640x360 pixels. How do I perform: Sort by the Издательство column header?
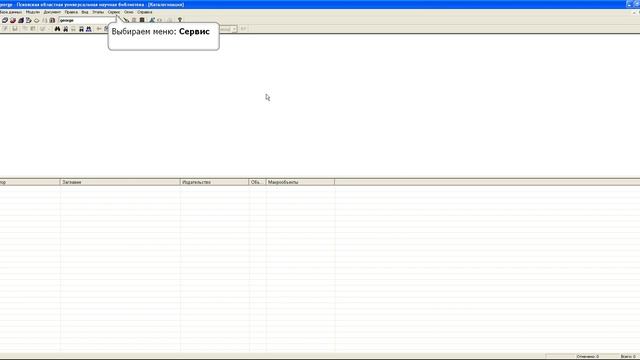click(x=214, y=182)
